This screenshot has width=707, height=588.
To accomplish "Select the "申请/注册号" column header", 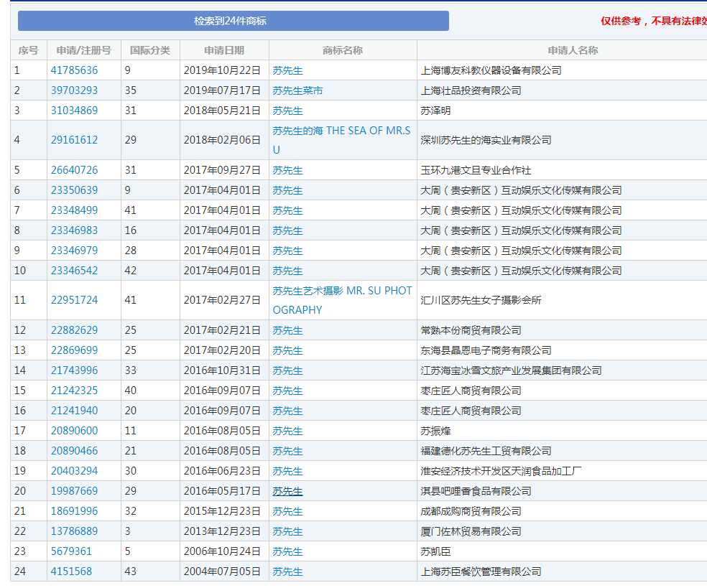I will coord(84,50).
